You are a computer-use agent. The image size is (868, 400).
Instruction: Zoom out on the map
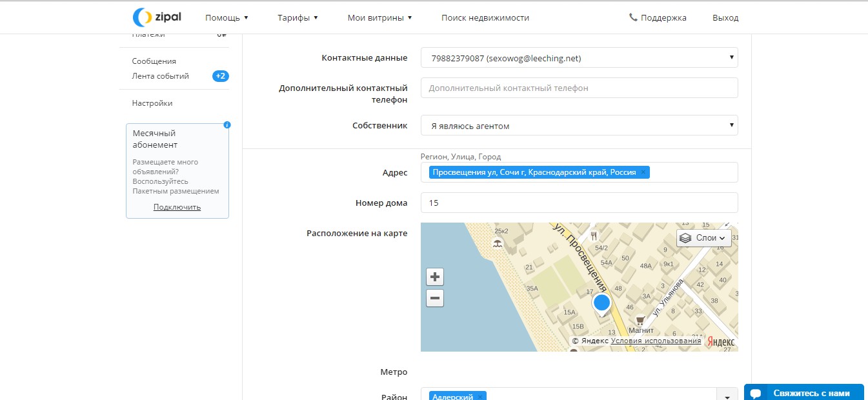435,298
